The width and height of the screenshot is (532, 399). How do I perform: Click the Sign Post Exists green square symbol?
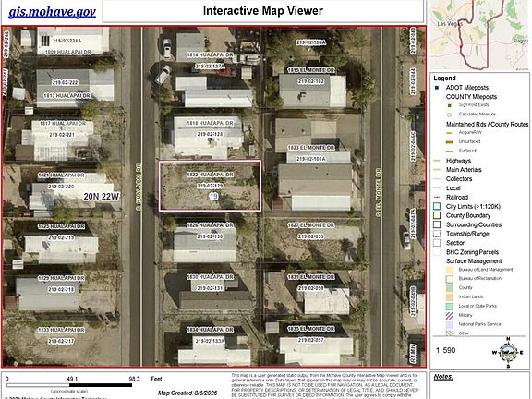click(x=450, y=105)
